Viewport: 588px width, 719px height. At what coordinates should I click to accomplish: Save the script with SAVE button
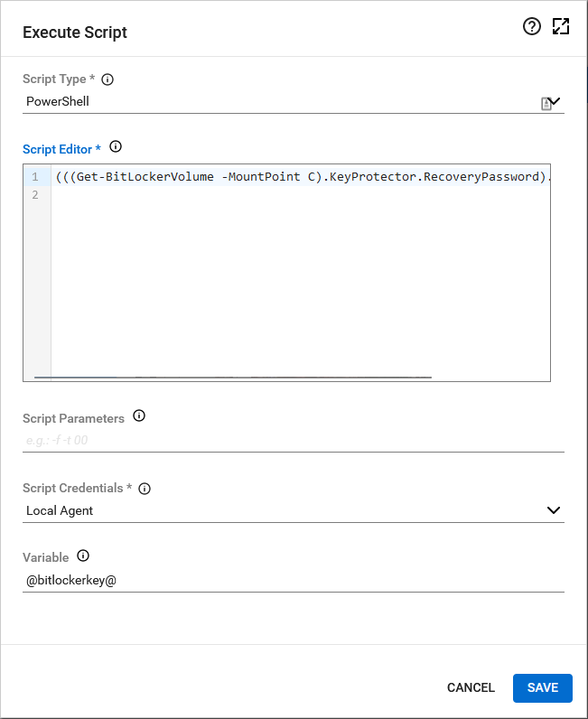coord(542,687)
